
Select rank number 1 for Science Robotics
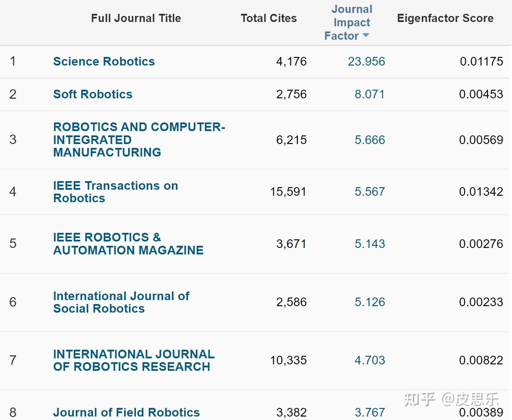[x=13, y=61]
